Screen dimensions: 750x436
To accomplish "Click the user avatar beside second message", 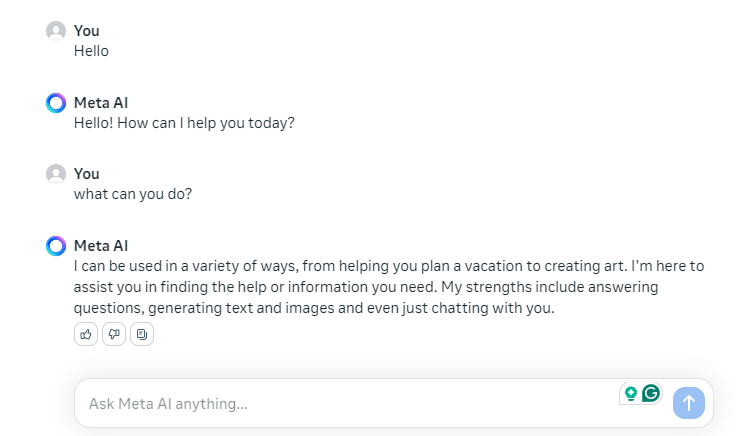I will 56,174.
